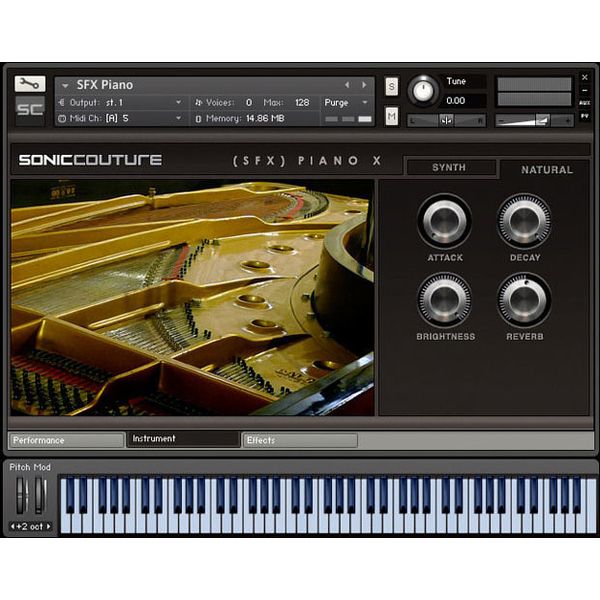Click the output volume slider
The width and height of the screenshot is (600, 600).
tap(535, 121)
